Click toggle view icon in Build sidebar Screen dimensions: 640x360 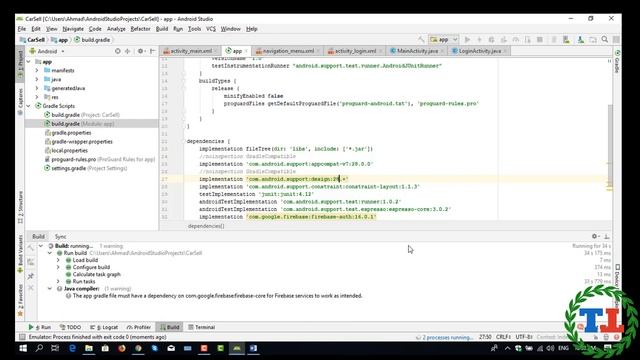tap(31, 262)
